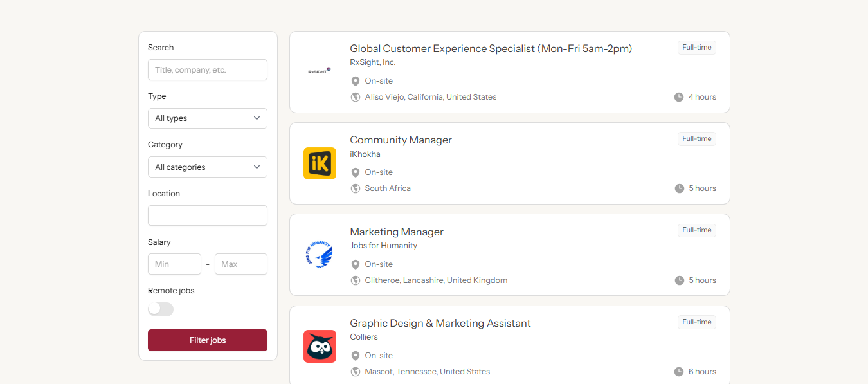Click the Location text field
Screen dimensions: 868x384
click(x=207, y=215)
